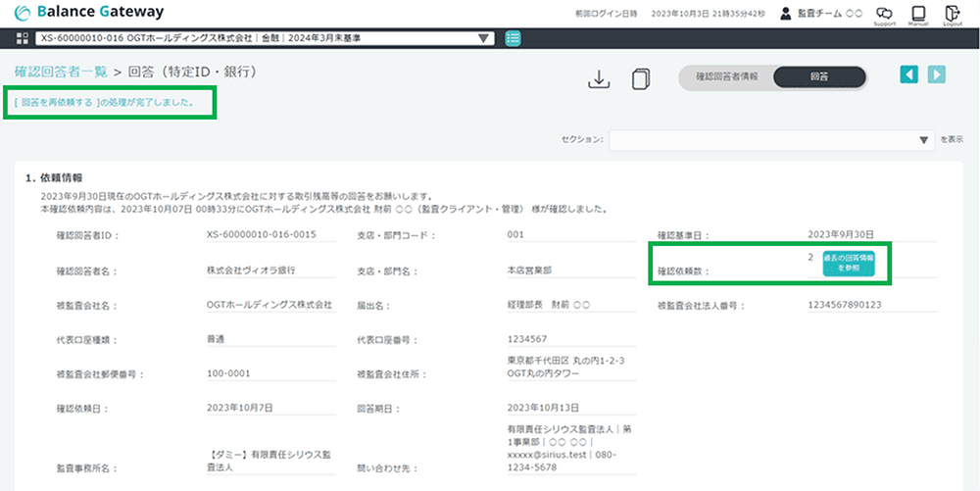Open the grid apps menu icon
Image resolution: width=980 pixels, height=491 pixels.
23,38
